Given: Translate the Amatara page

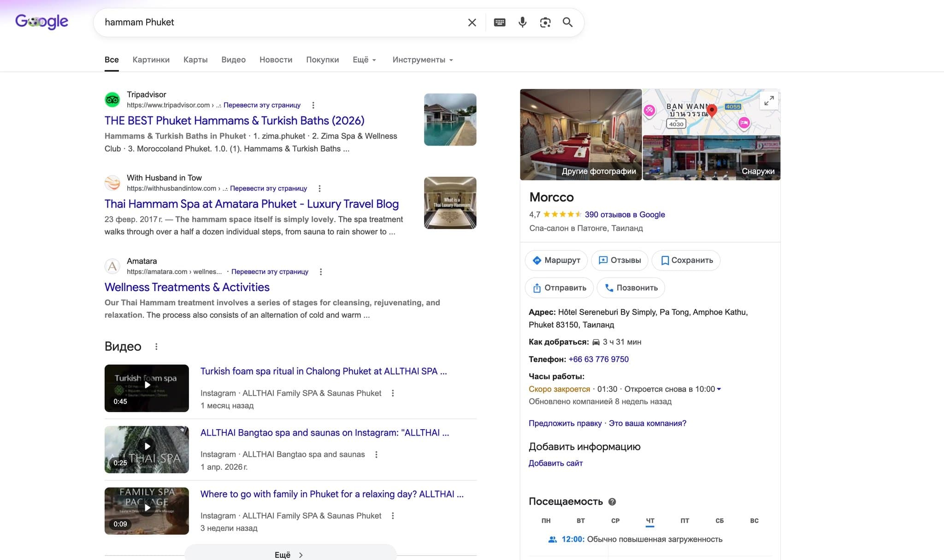Looking at the screenshot, I should [x=270, y=272].
